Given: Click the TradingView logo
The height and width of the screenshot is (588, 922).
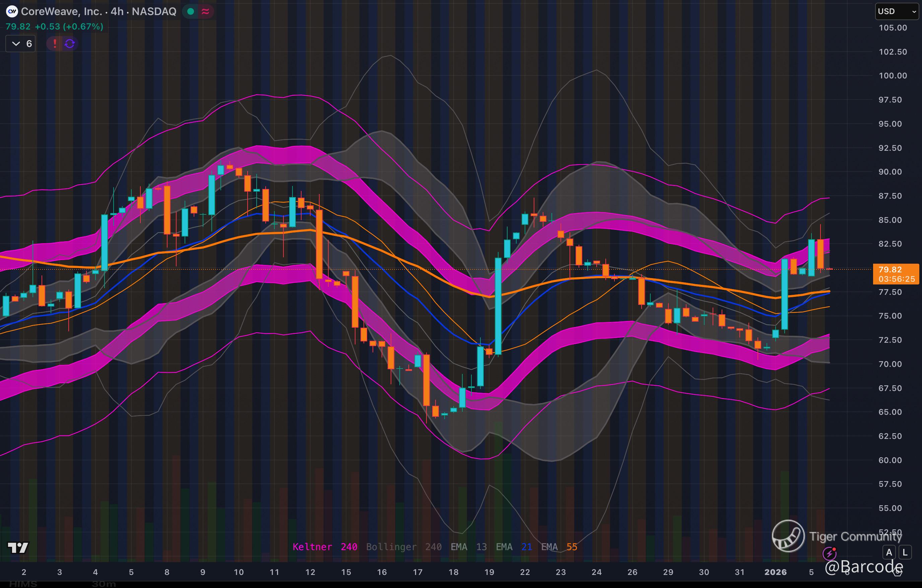Looking at the screenshot, I should [x=18, y=548].
